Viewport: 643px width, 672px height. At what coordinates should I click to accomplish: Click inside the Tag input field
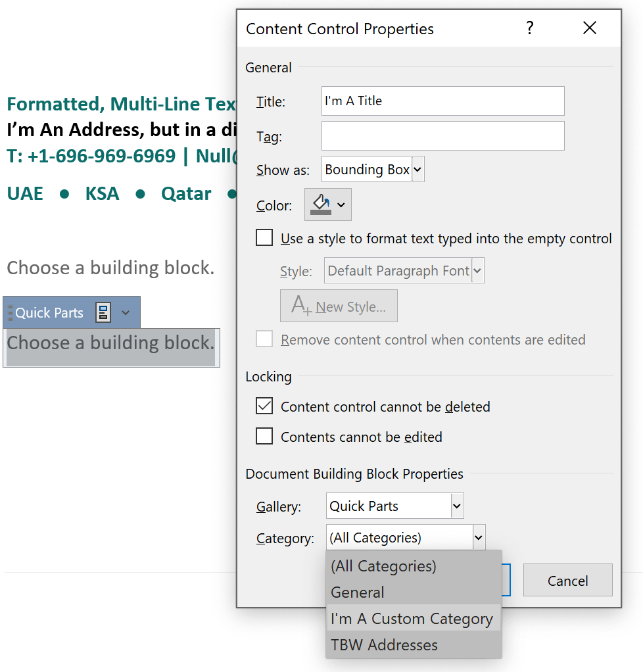(442, 135)
